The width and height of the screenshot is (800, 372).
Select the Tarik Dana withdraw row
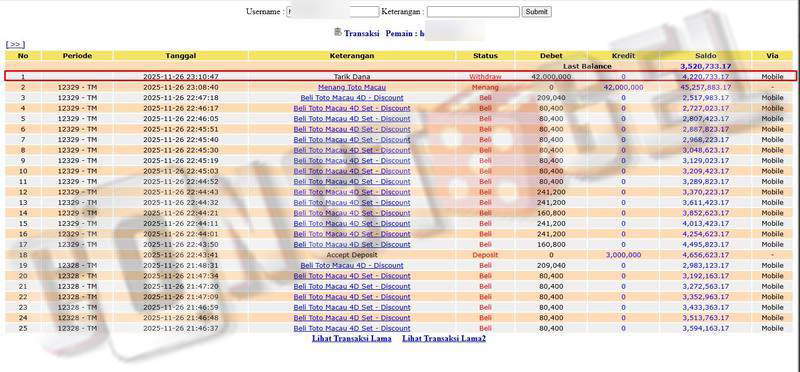[401, 77]
